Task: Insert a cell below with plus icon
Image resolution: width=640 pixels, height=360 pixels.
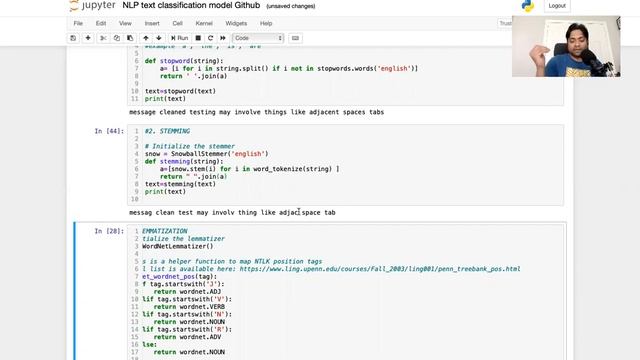Action: coord(88,38)
